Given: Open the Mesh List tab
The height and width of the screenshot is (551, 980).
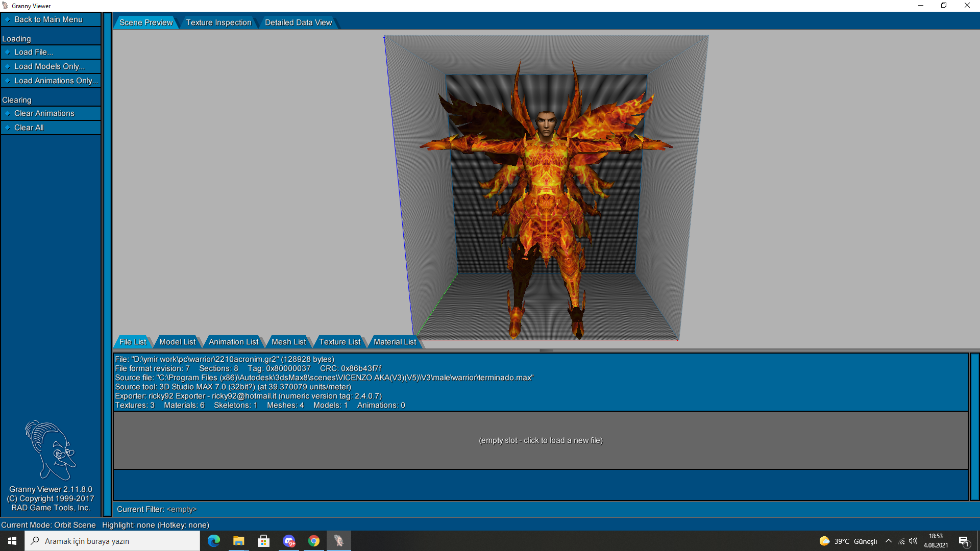Looking at the screenshot, I should pyautogui.click(x=288, y=342).
